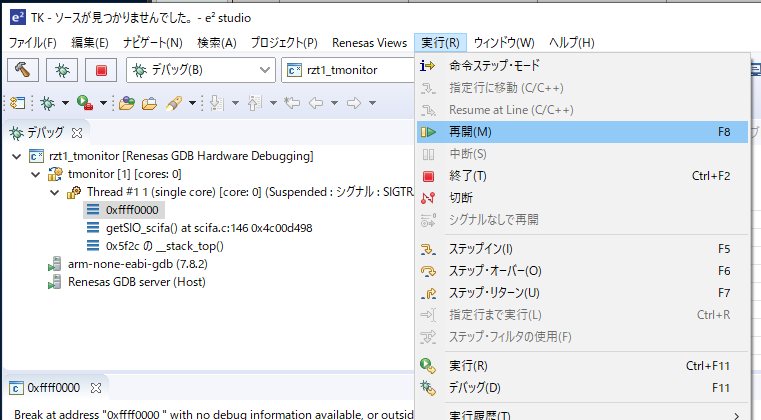Close the デバッグ view tab
761x420 pixels.
coord(77,133)
